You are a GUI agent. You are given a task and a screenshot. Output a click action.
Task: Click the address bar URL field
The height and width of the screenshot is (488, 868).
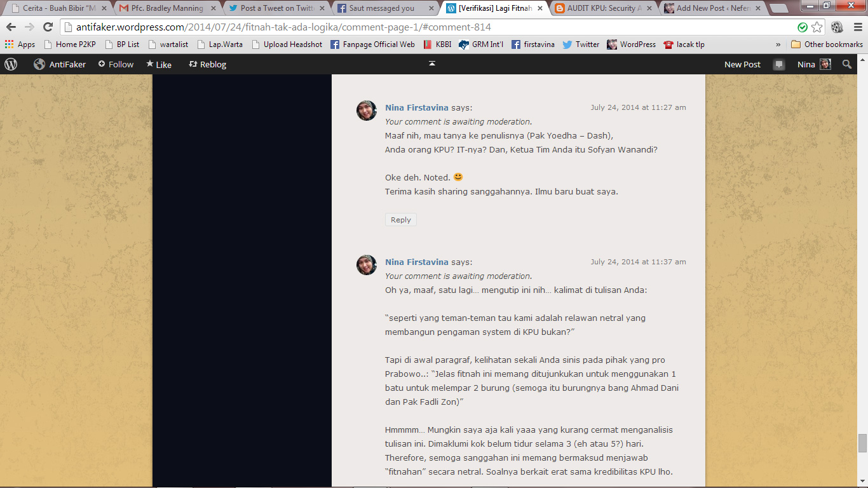(x=429, y=27)
